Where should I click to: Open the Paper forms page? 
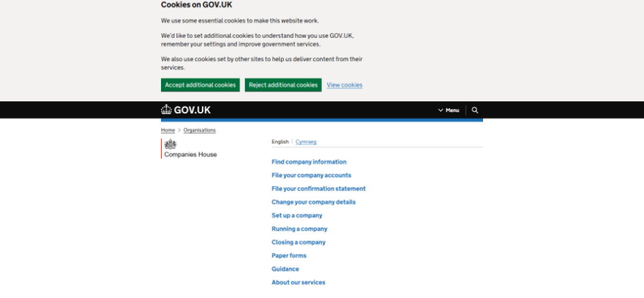tap(289, 255)
